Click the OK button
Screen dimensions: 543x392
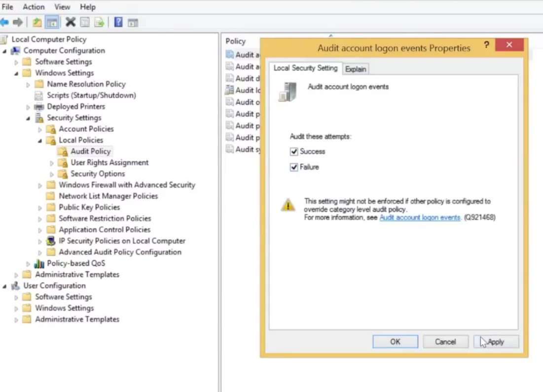pos(395,342)
